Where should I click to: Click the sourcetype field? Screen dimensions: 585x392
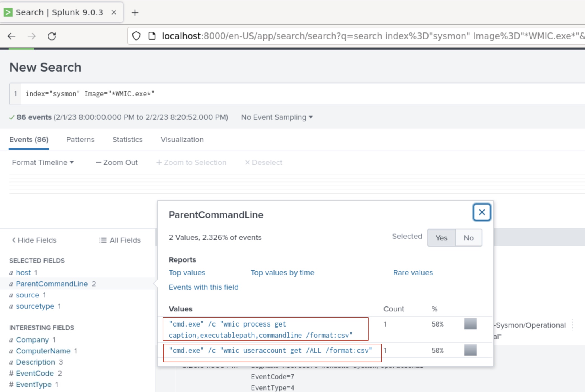click(35, 306)
